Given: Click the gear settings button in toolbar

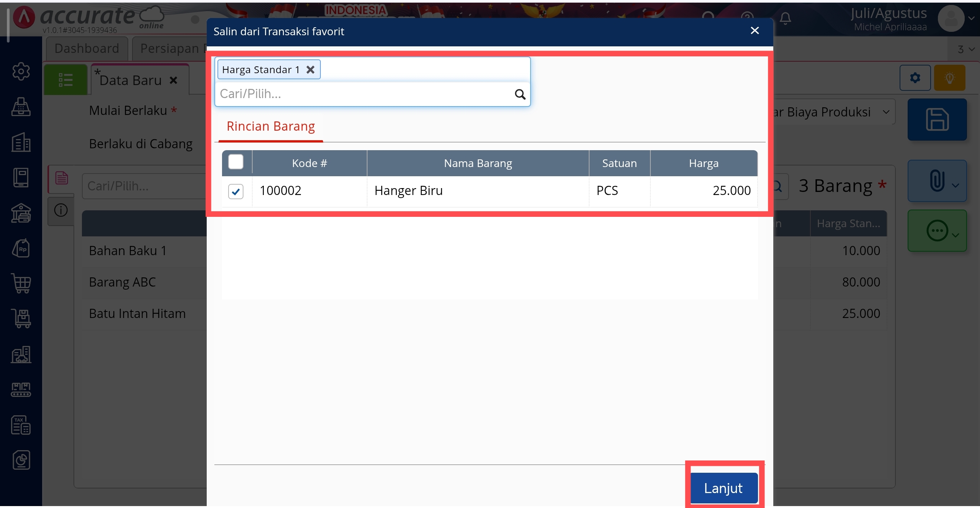Looking at the screenshot, I should (915, 78).
